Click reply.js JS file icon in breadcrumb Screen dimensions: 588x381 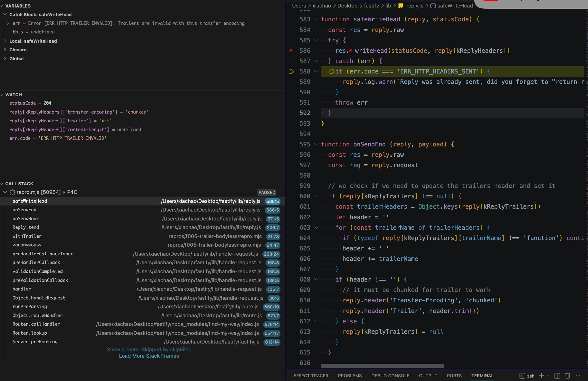click(x=401, y=6)
